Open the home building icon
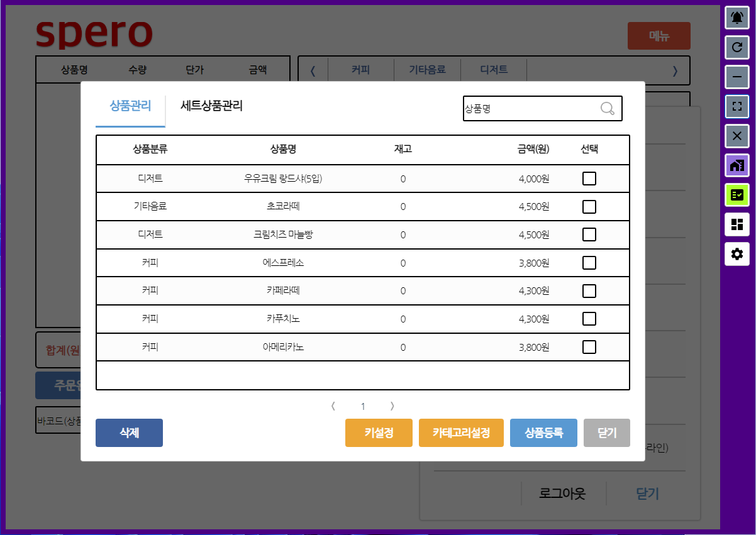This screenshot has height=535, width=756. click(x=737, y=165)
